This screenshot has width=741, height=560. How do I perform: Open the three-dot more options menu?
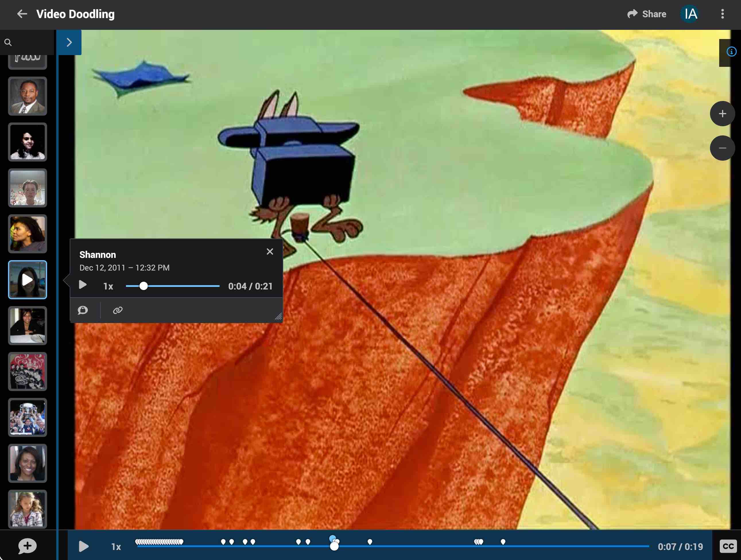point(722,14)
